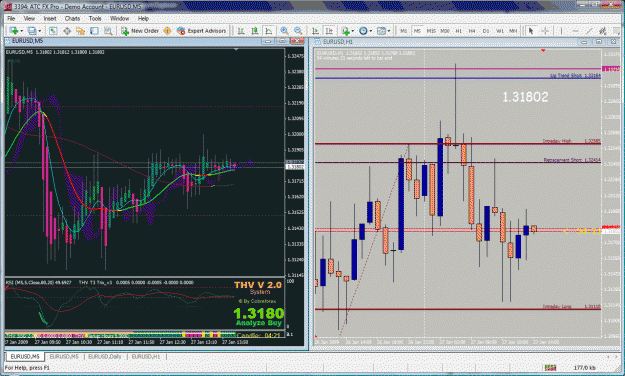Screen dimensions: 625x376
Task: Open the Templates icon
Action: pyautogui.click(x=381, y=31)
